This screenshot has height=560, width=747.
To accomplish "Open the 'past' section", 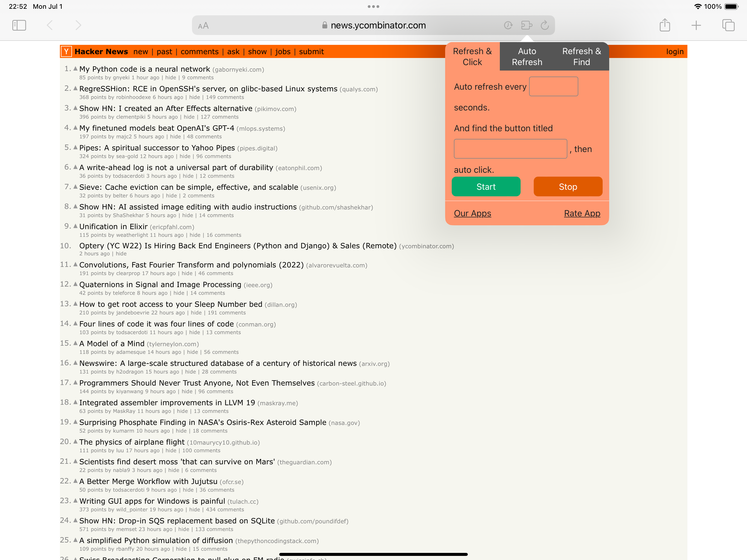I will pyautogui.click(x=164, y=52).
